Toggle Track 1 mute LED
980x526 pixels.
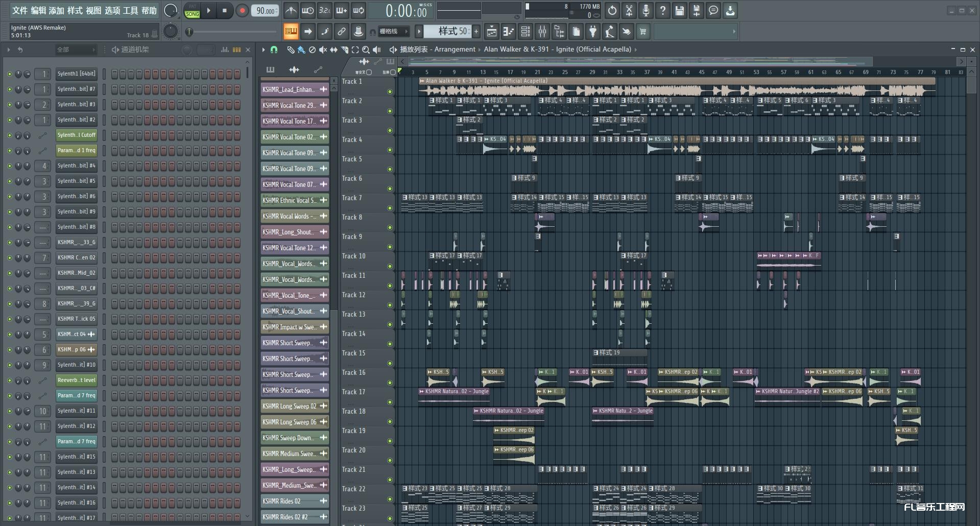(390, 92)
